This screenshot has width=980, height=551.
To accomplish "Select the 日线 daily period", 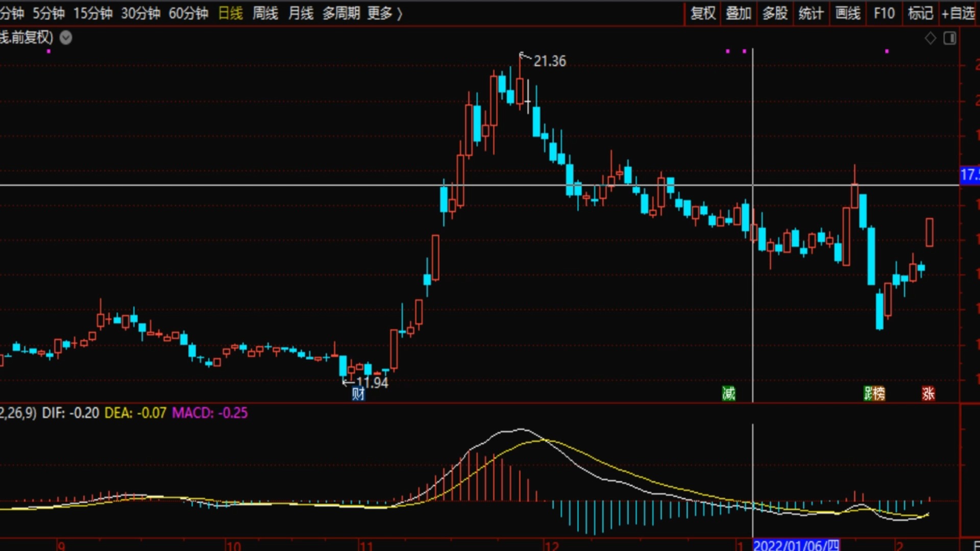I will point(230,13).
